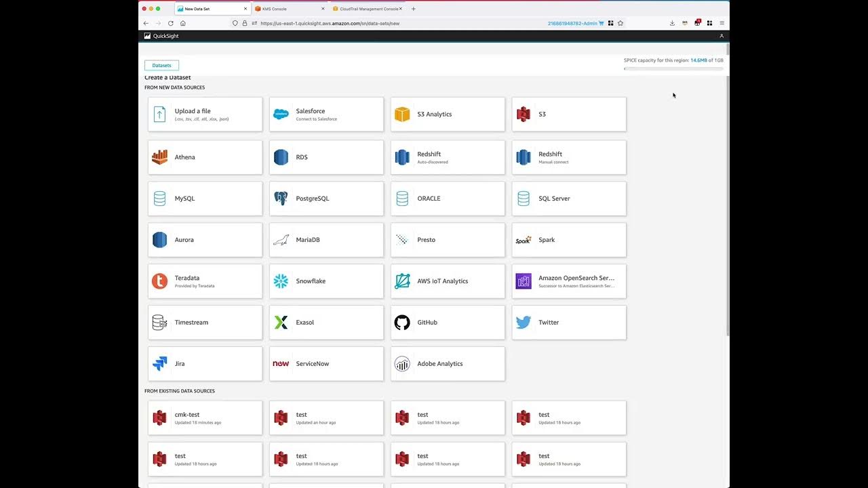Select the ORACLE data source

click(448, 199)
